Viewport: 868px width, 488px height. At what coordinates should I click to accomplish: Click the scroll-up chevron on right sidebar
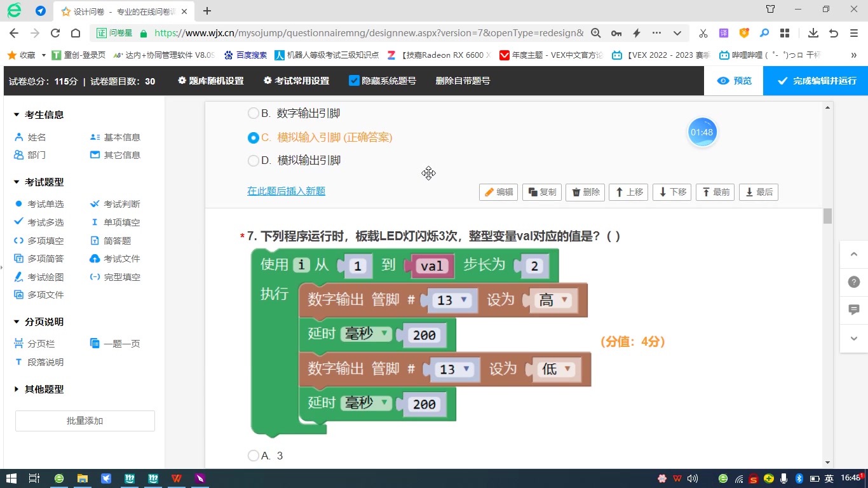pyautogui.click(x=853, y=255)
